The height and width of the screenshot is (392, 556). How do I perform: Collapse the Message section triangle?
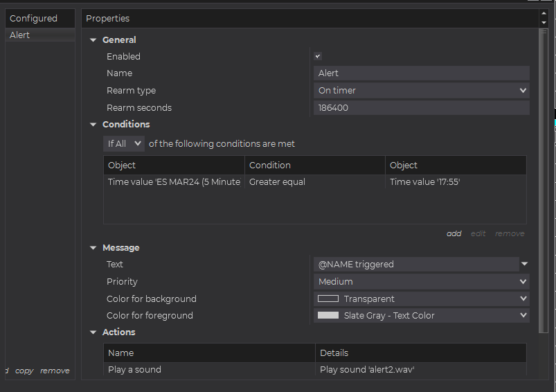tap(93, 248)
